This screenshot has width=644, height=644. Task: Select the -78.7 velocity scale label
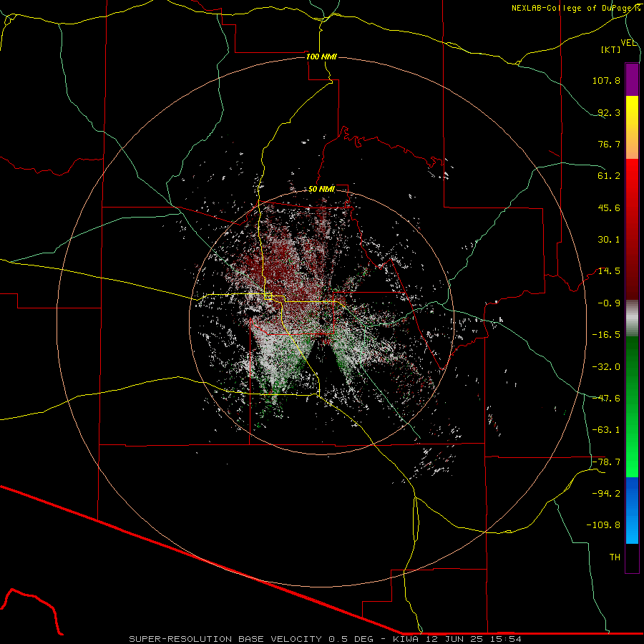[x=606, y=462]
